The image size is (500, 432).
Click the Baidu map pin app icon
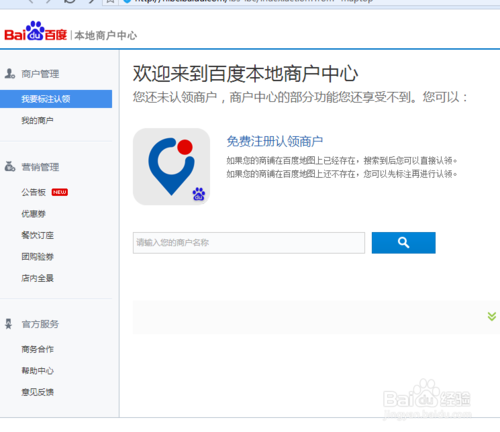[x=171, y=166]
